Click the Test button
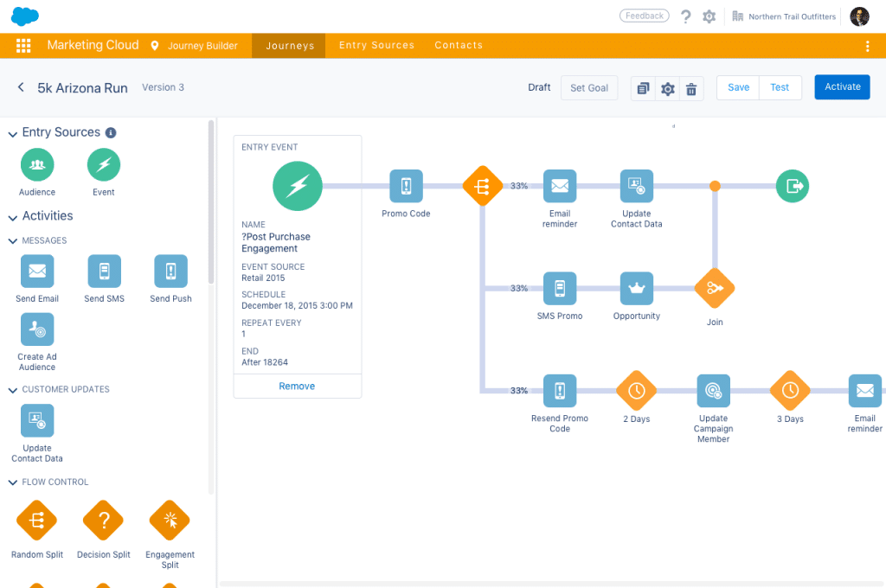 [x=780, y=87]
